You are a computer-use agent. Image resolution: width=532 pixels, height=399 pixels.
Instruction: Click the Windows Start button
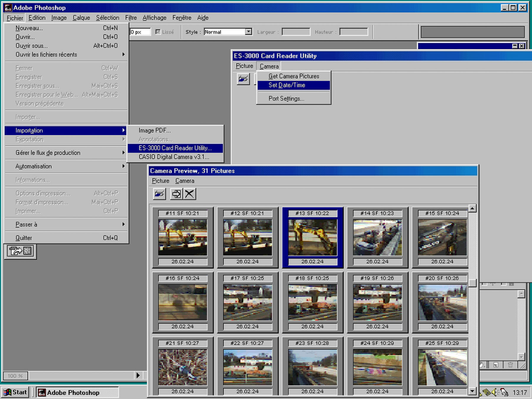pos(15,392)
